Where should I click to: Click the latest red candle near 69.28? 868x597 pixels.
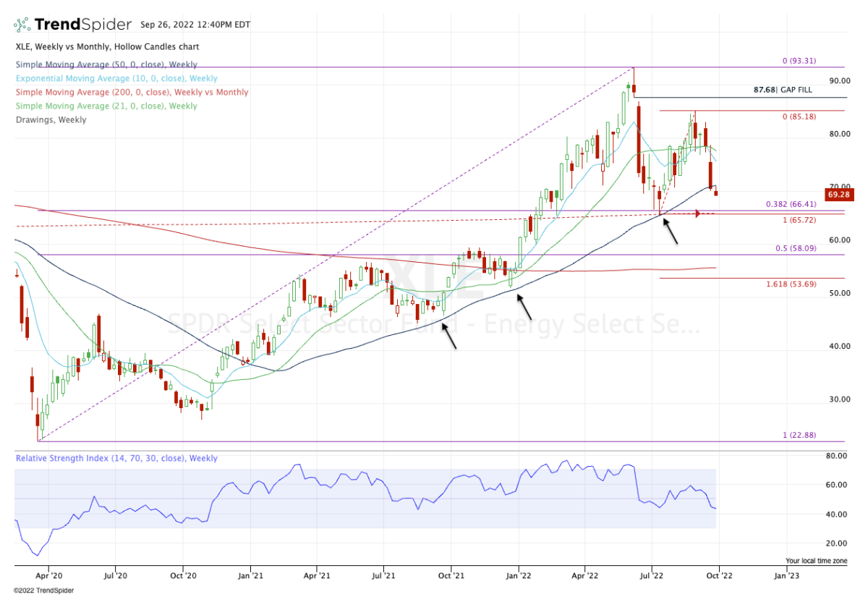pos(716,192)
